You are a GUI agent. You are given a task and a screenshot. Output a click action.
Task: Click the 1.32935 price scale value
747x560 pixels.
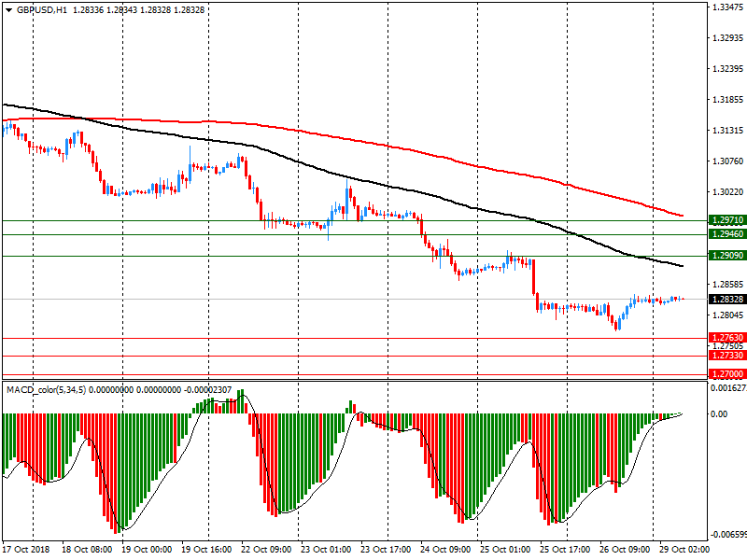coord(728,38)
